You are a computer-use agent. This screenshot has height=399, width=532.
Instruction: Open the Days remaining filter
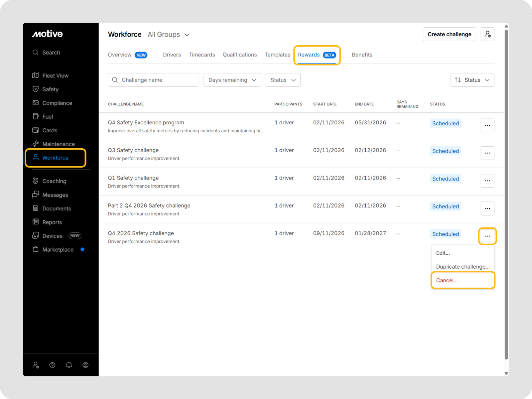point(232,80)
